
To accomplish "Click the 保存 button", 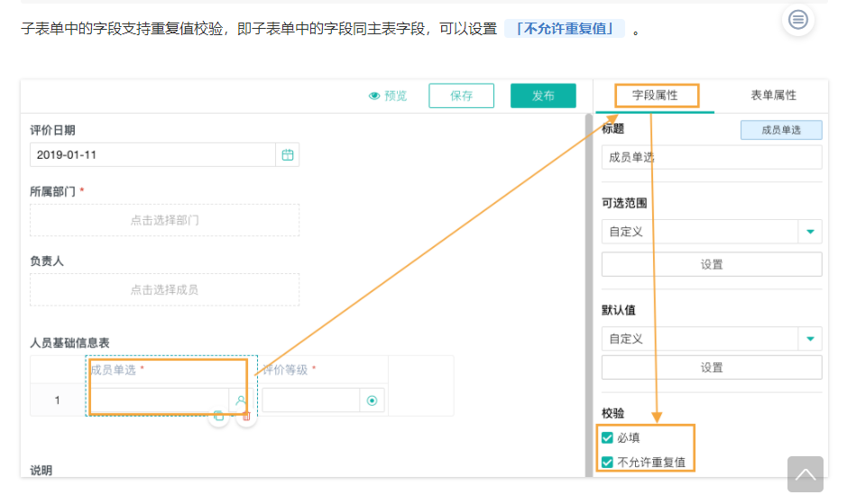I will pyautogui.click(x=462, y=96).
